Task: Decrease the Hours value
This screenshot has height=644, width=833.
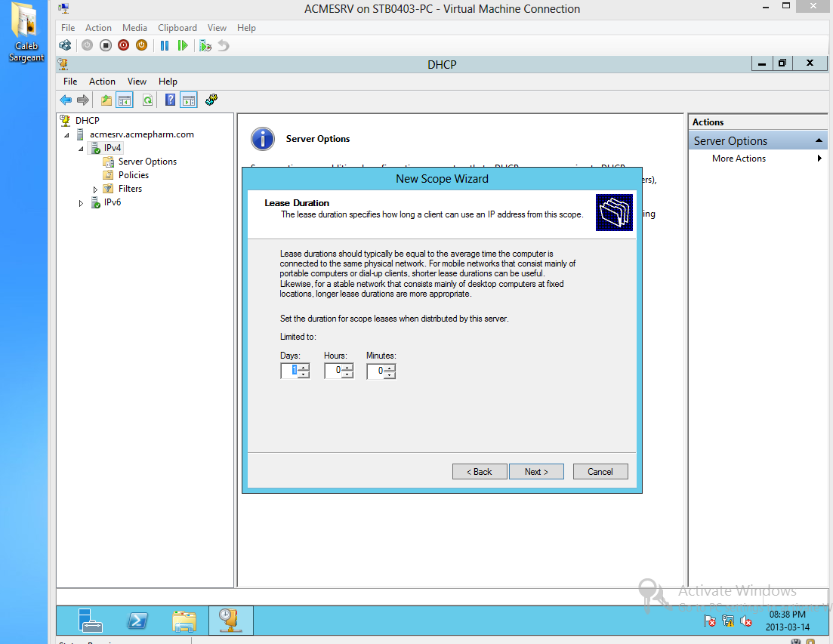Action: [347, 374]
